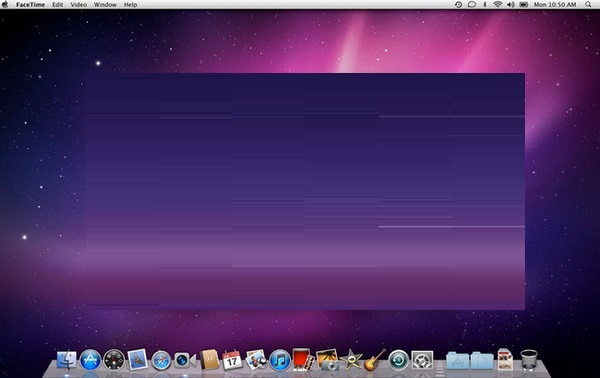Open iPhoto from the dock

tap(328, 360)
